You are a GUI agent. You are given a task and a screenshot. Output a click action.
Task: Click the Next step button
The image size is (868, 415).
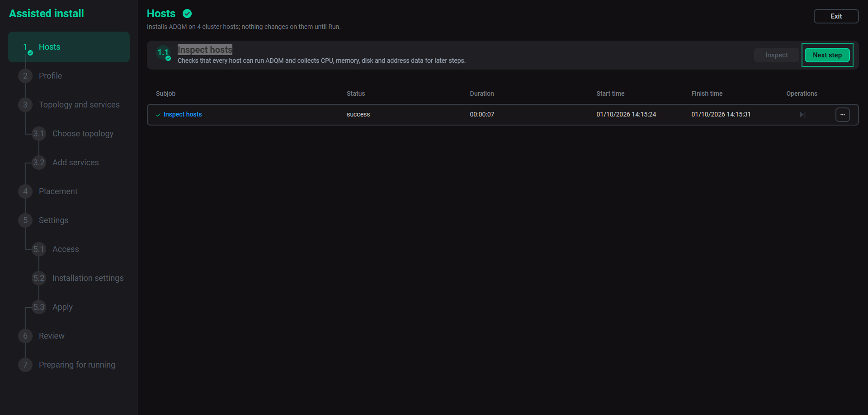(x=827, y=55)
